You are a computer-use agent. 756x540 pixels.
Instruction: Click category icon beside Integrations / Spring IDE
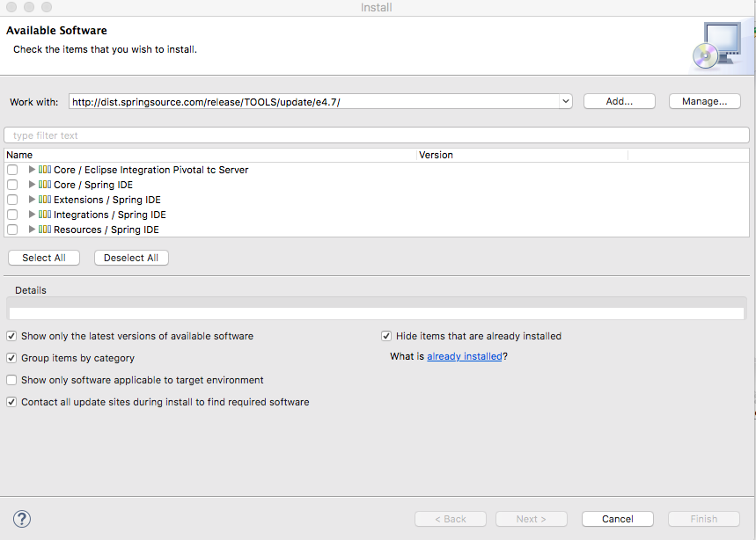coord(45,215)
